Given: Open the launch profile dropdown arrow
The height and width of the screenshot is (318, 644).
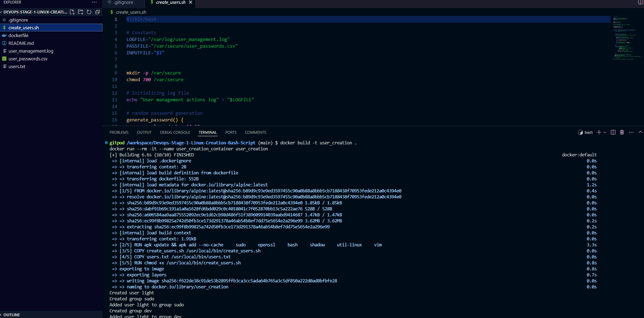Looking at the screenshot, I should click(605, 132).
